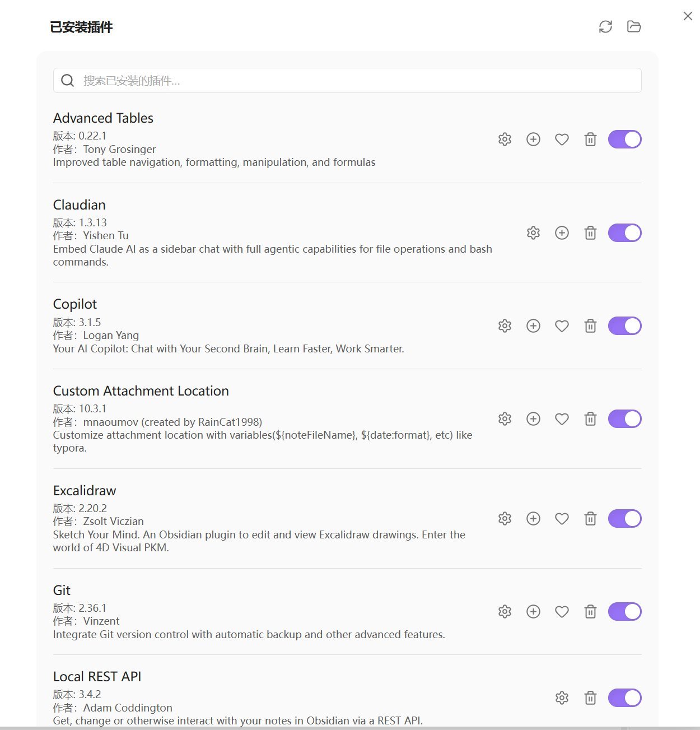Click heart icon for Git plugin
This screenshot has height=730, width=700.
coord(562,611)
